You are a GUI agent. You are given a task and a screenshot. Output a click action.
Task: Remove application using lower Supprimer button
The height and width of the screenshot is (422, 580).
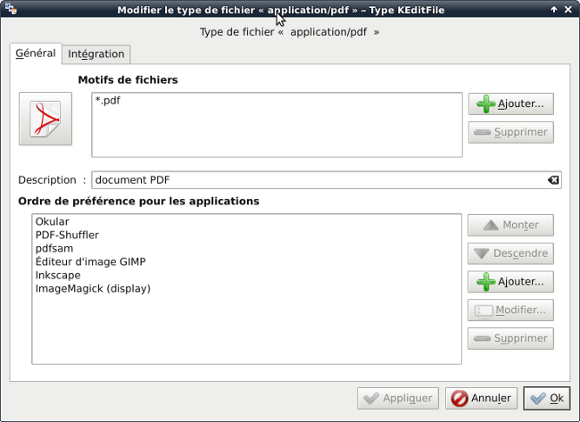click(510, 338)
